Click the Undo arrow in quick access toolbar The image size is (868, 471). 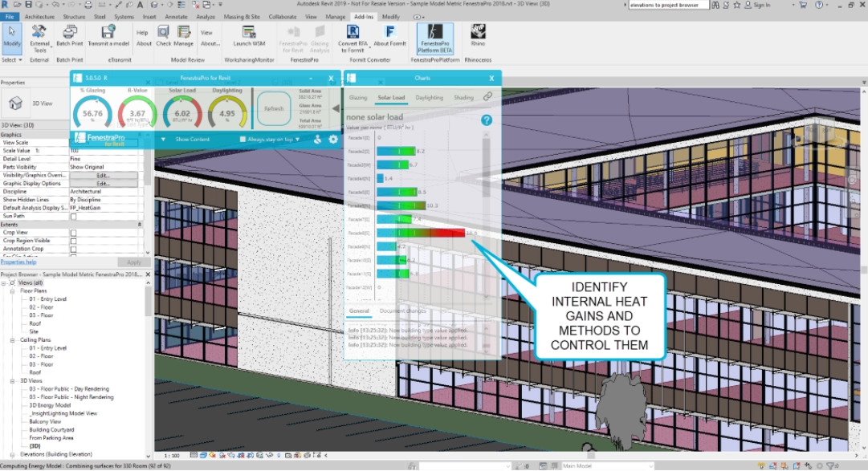(55, 5)
